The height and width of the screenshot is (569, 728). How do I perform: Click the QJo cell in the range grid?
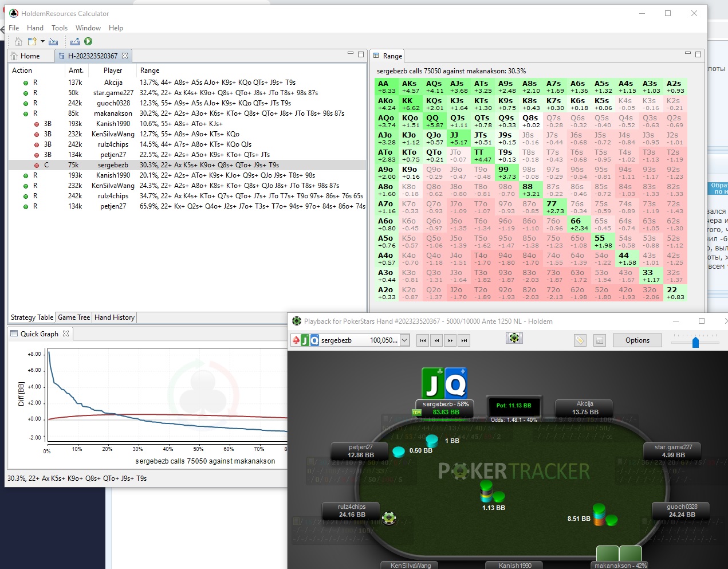click(x=435, y=139)
